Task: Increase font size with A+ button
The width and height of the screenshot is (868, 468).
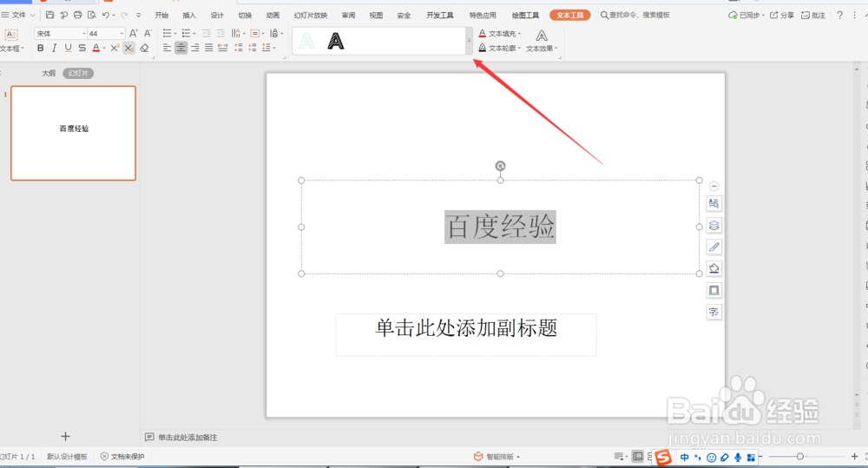Action: (134, 34)
